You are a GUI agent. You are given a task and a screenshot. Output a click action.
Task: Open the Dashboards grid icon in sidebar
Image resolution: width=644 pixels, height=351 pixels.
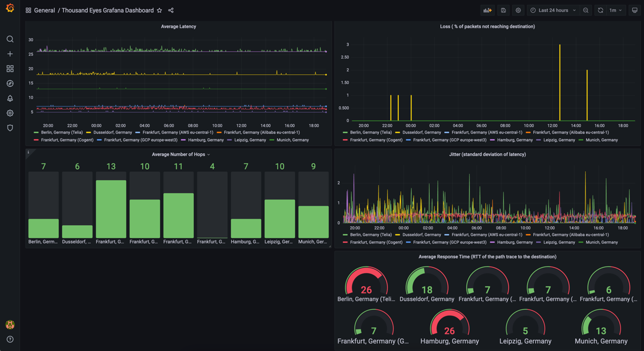[x=10, y=69]
